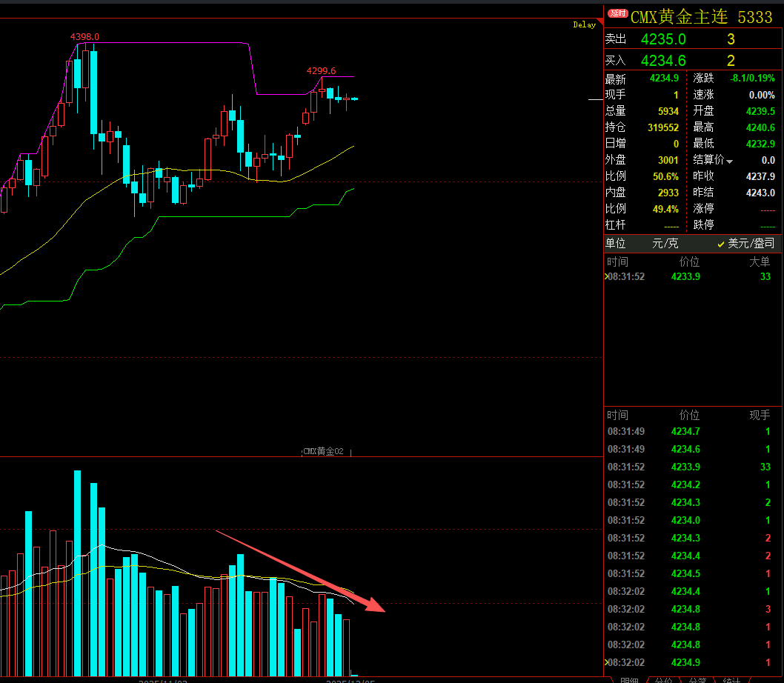The width and height of the screenshot is (784, 683).
Task: Switch to the 明细 tab
Action: pyautogui.click(x=629, y=679)
